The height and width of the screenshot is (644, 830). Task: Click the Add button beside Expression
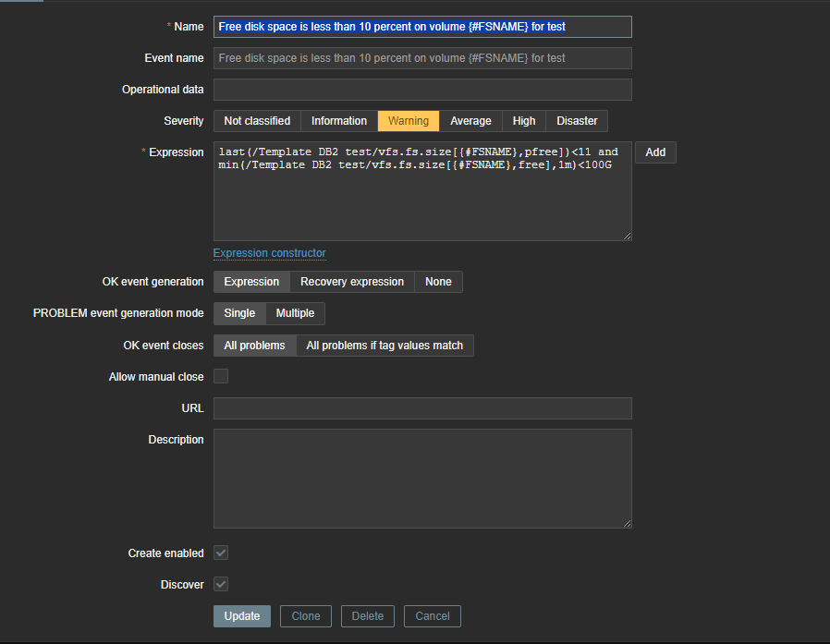click(655, 152)
